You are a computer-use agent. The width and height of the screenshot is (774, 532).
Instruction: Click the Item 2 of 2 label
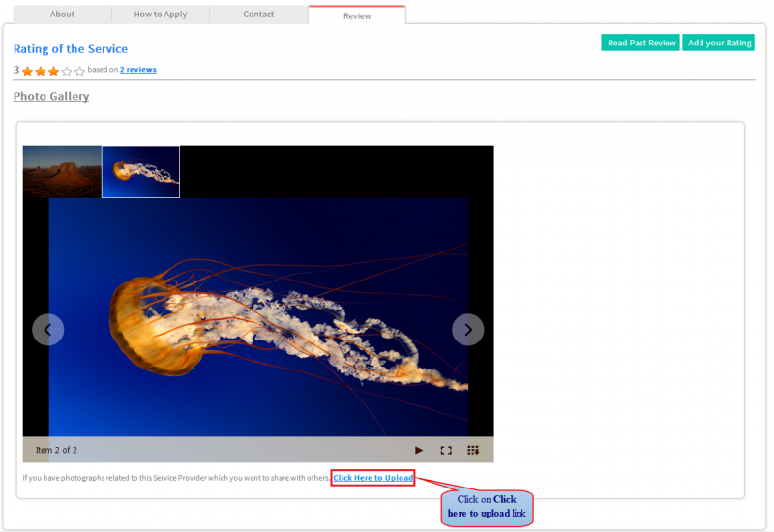[56, 450]
